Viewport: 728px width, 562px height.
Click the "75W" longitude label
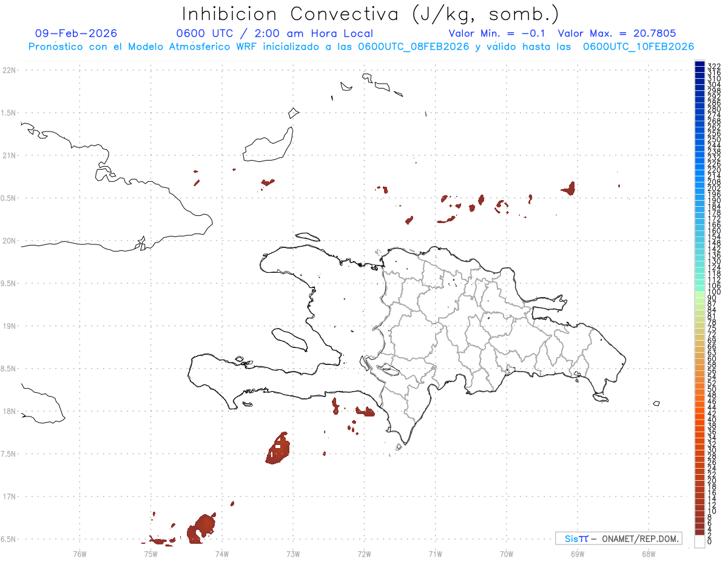coord(150,554)
